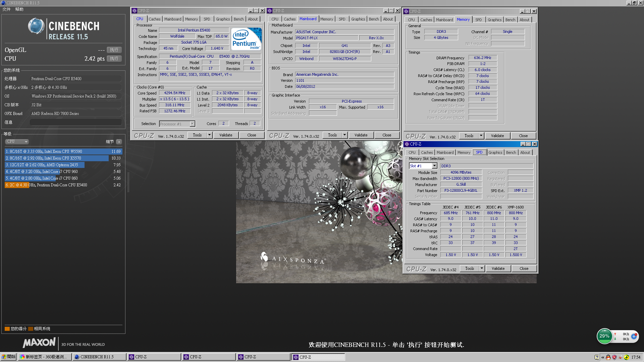Click the taskbar clock showing 17:54

pyautogui.click(x=636, y=357)
